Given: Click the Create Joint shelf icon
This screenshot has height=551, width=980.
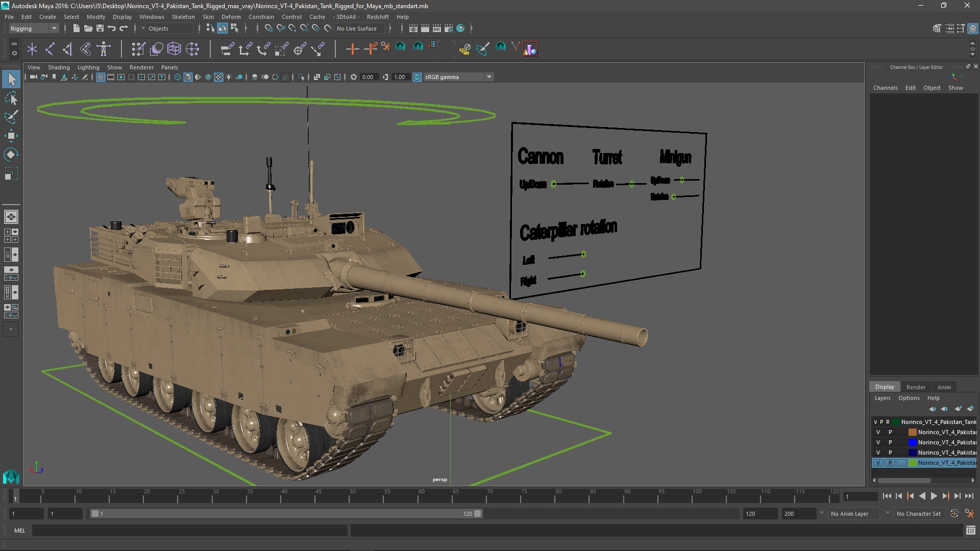Looking at the screenshot, I should click(x=50, y=49).
